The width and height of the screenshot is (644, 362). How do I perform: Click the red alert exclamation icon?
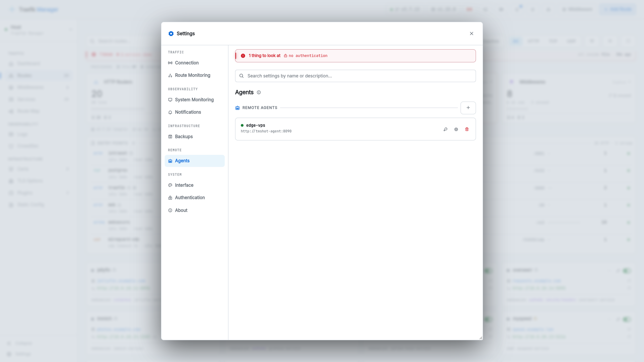coord(243,56)
